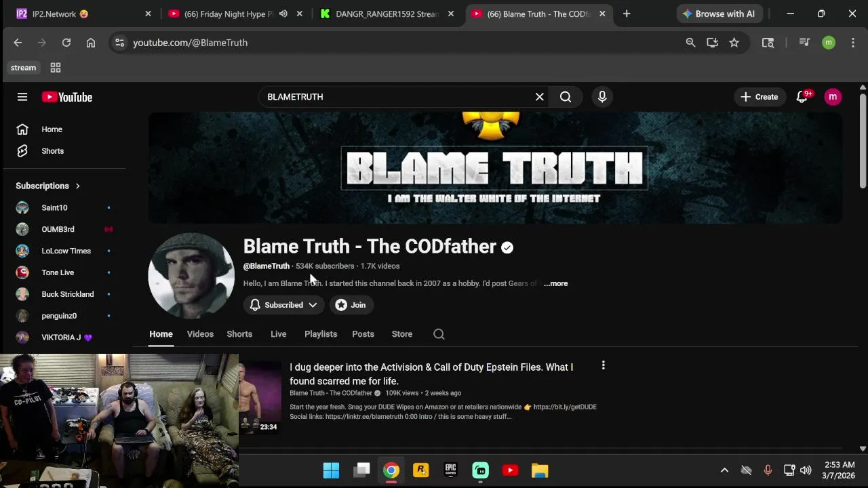Join the Blame Truth channel membership

tap(351, 305)
